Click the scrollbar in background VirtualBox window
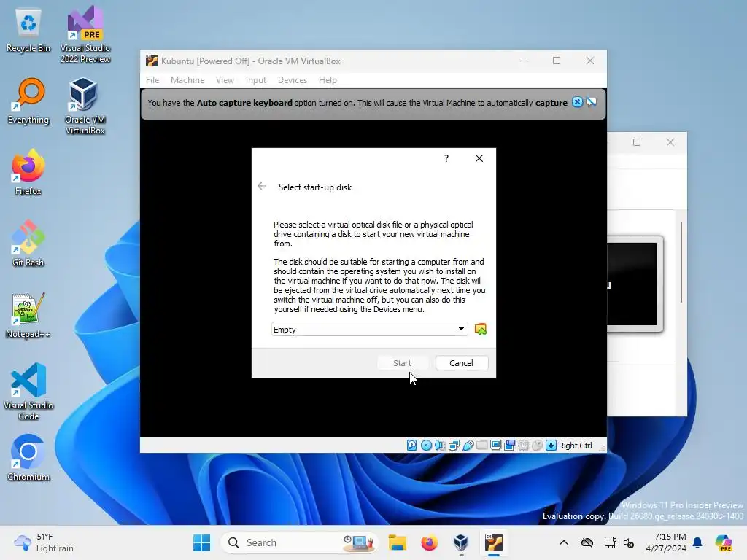 click(x=681, y=262)
